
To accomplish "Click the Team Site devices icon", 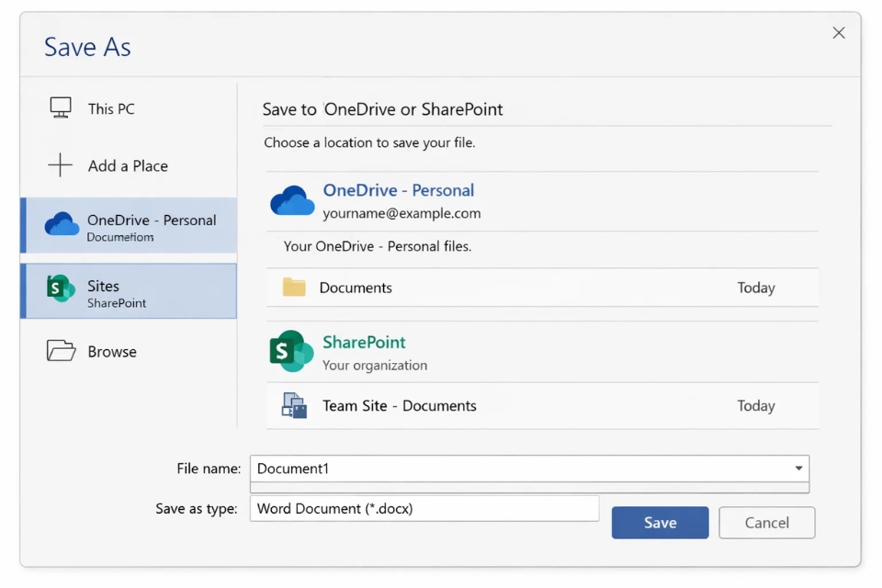I will click(294, 405).
